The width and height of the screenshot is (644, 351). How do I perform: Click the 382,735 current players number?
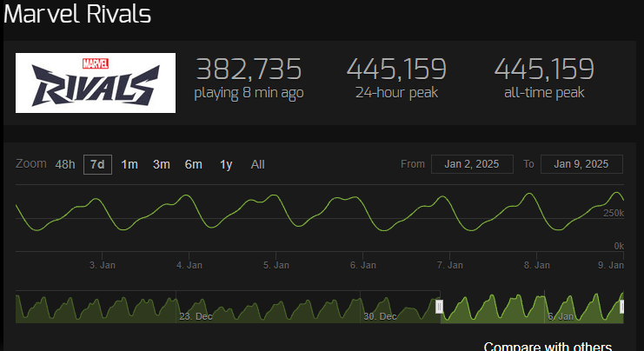(249, 69)
